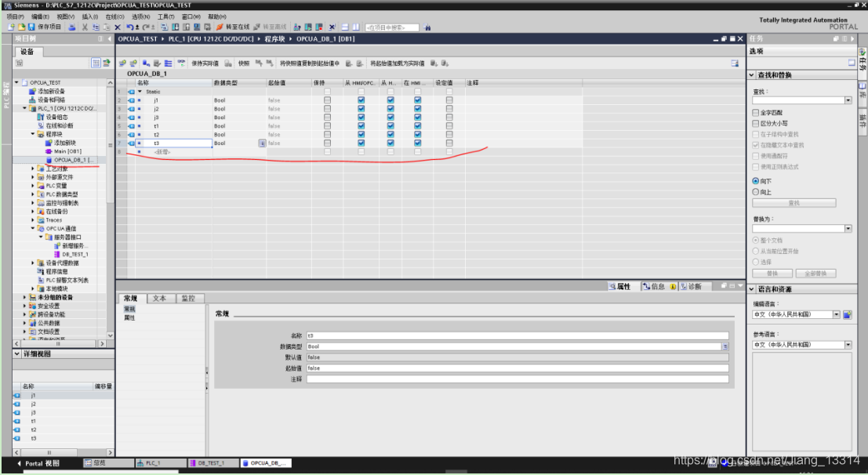This screenshot has height=475, width=868.
Task: Click the 保持实际值 toolbar button
Action: (x=205, y=63)
